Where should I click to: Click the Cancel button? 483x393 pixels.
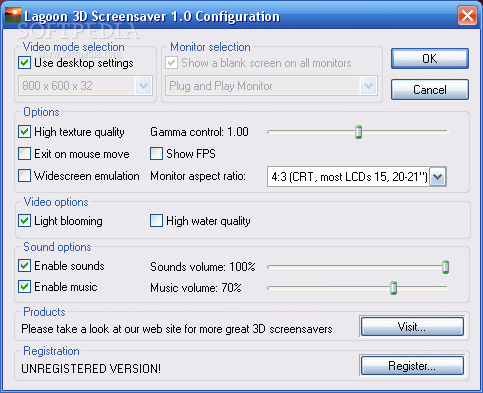pos(430,90)
